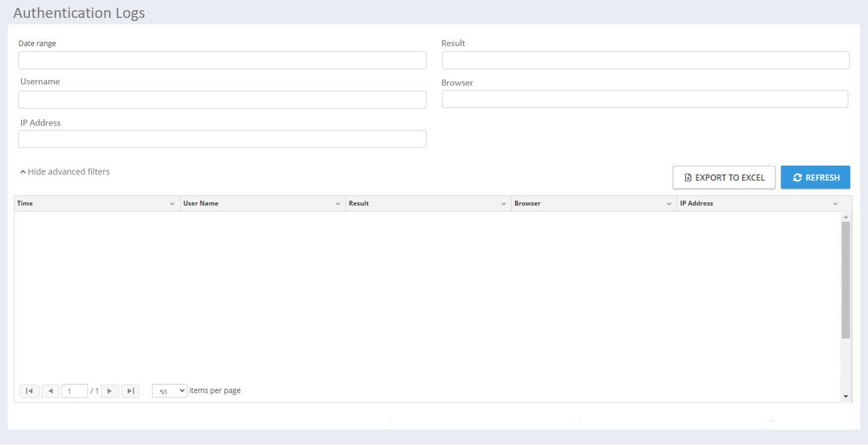The image size is (868, 447).
Task: Open User Name column menu chevron
Action: [338, 204]
